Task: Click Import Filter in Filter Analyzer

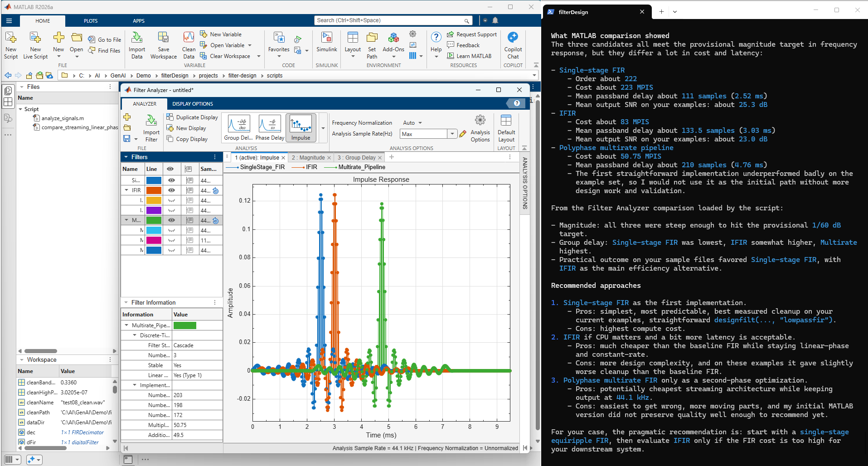Action: pos(151,129)
